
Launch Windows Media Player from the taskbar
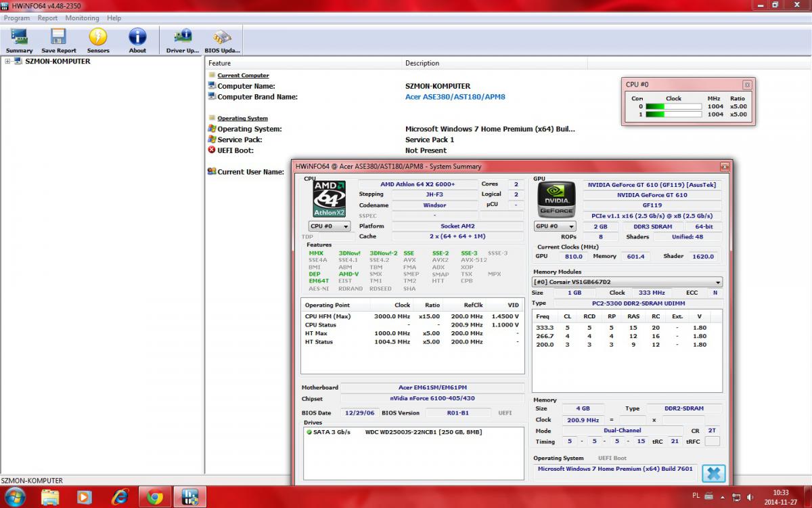click(85, 497)
